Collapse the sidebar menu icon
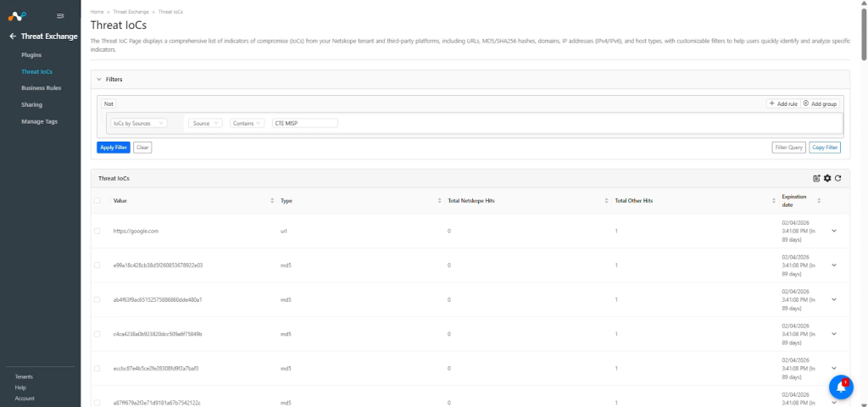 [60, 16]
